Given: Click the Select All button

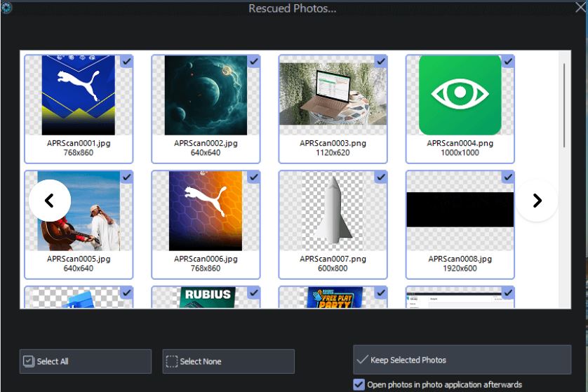Looking at the screenshot, I should point(86,361).
